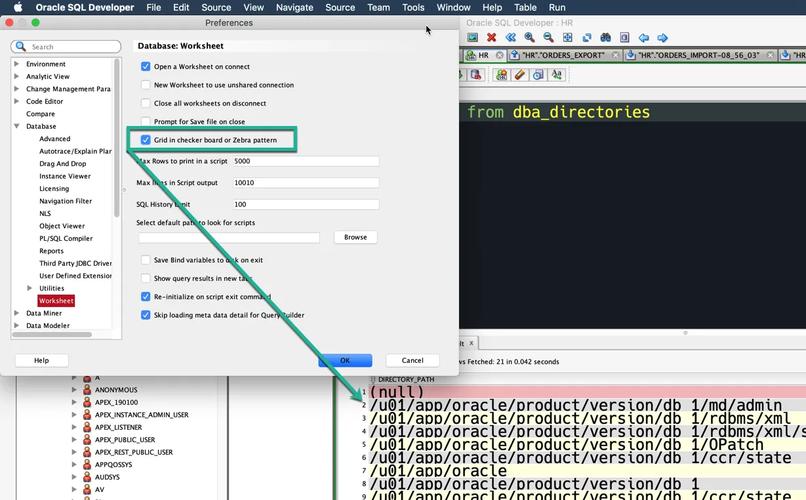Open the Team menu
806x500 pixels.
click(x=378, y=7)
